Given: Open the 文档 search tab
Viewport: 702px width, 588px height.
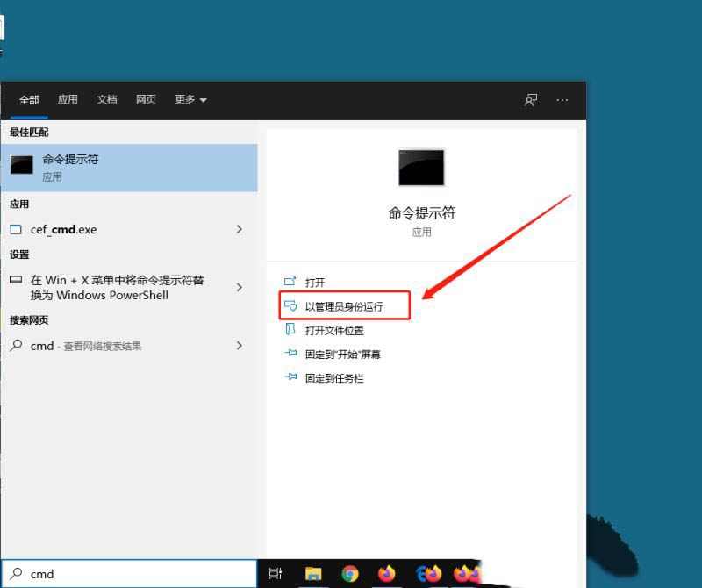Looking at the screenshot, I should (x=106, y=99).
